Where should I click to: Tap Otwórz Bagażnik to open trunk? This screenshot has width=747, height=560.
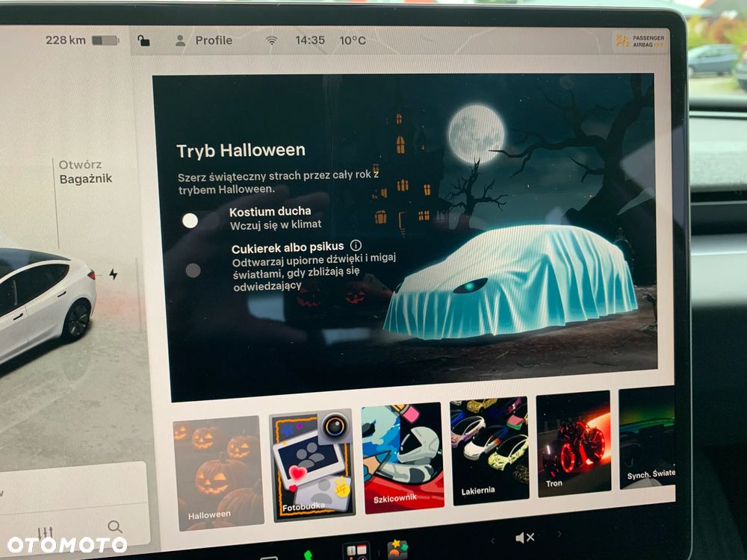(x=85, y=172)
